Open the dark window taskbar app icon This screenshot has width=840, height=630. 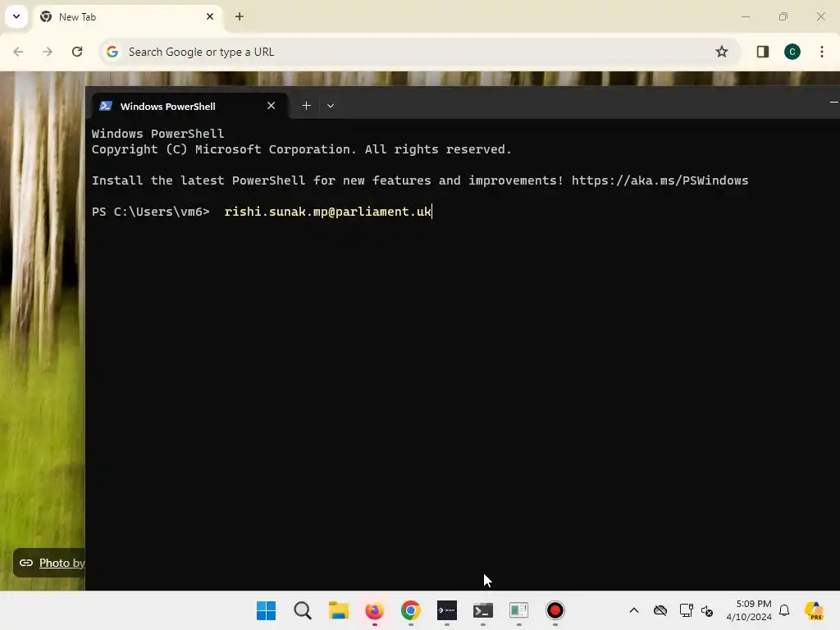(x=447, y=610)
